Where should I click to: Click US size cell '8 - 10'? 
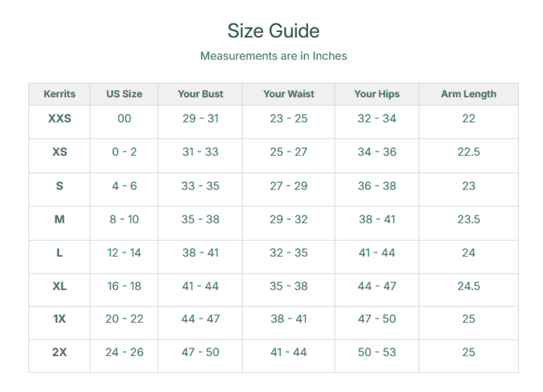click(x=124, y=219)
